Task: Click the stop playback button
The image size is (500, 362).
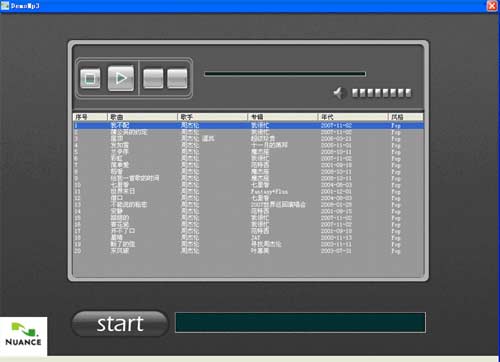Action: [90, 79]
